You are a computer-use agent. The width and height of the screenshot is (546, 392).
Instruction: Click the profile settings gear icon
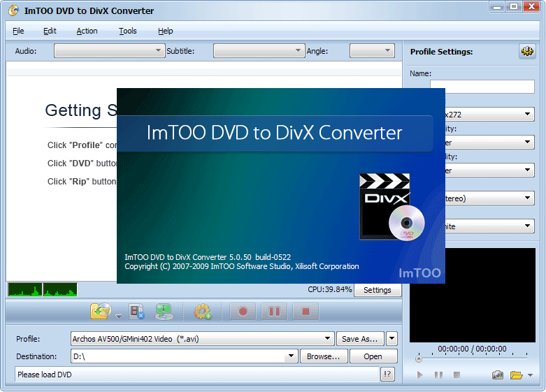point(527,51)
